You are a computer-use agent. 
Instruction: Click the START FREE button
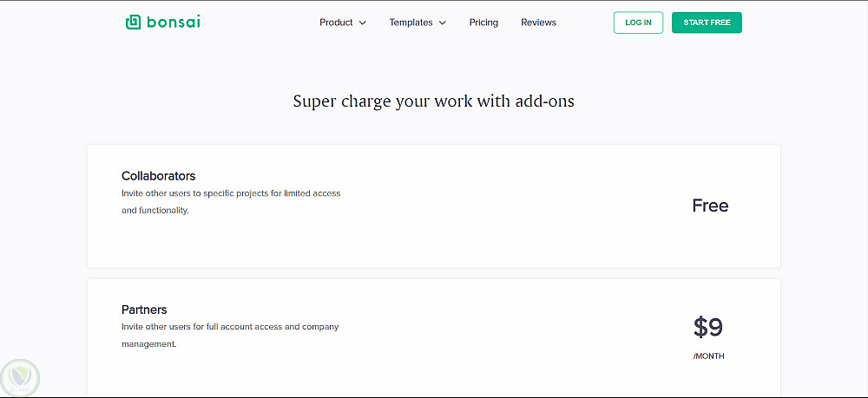pyautogui.click(x=707, y=23)
